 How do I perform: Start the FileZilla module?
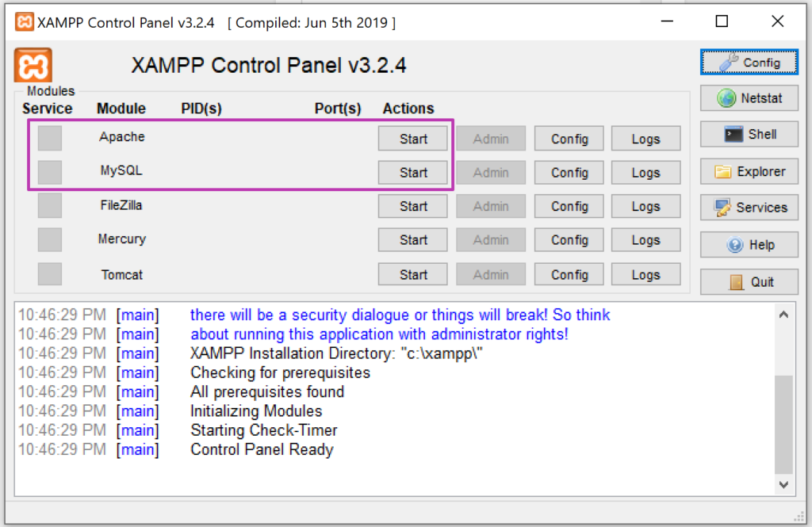pos(412,205)
